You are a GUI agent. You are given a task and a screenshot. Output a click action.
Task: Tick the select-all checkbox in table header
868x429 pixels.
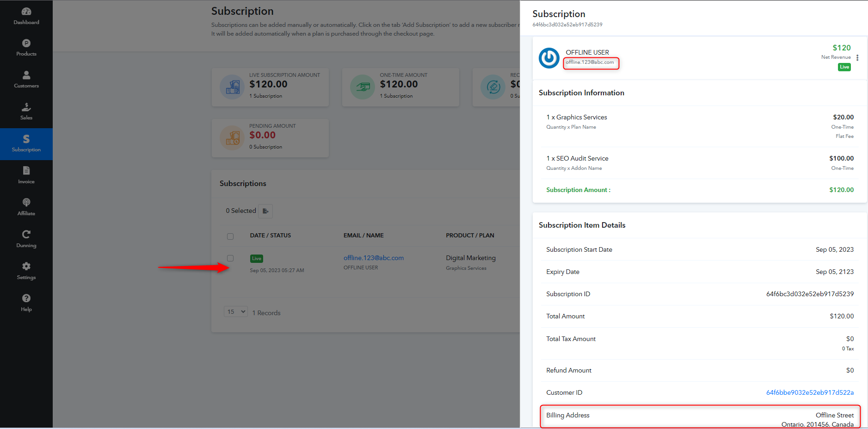point(230,236)
